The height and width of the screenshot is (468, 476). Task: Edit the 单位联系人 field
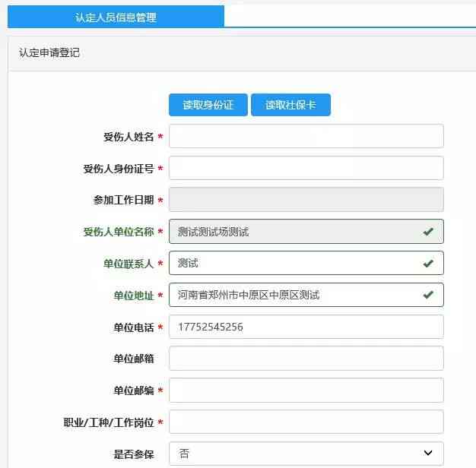pos(306,263)
